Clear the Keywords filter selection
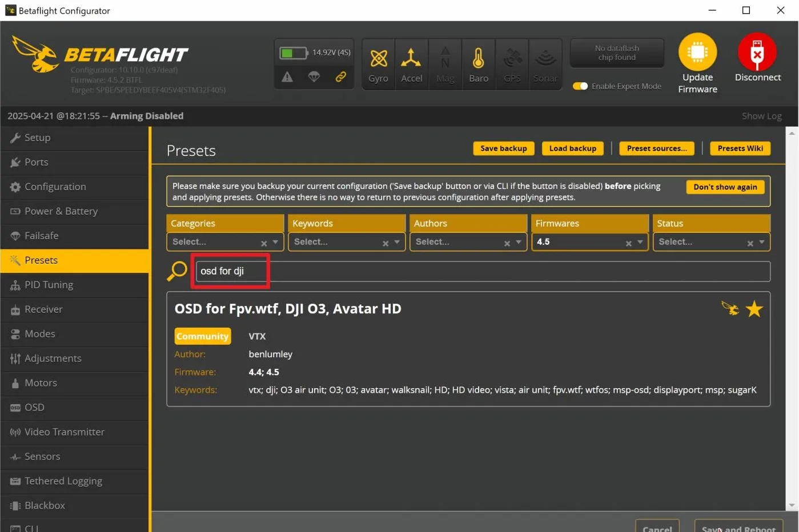Image resolution: width=799 pixels, height=532 pixels. (386, 243)
